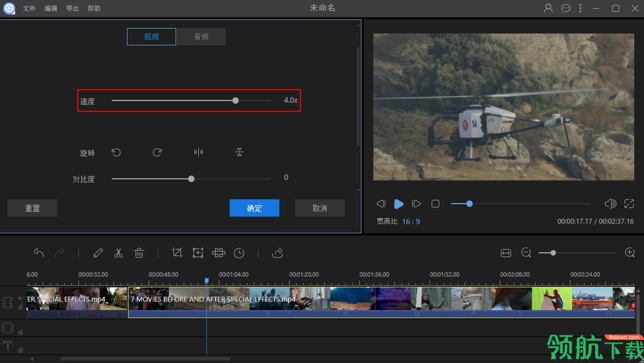Select the first SPECIAL EFFECTS.mp4 clip
The width and height of the screenshot is (644, 363).
click(77, 302)
